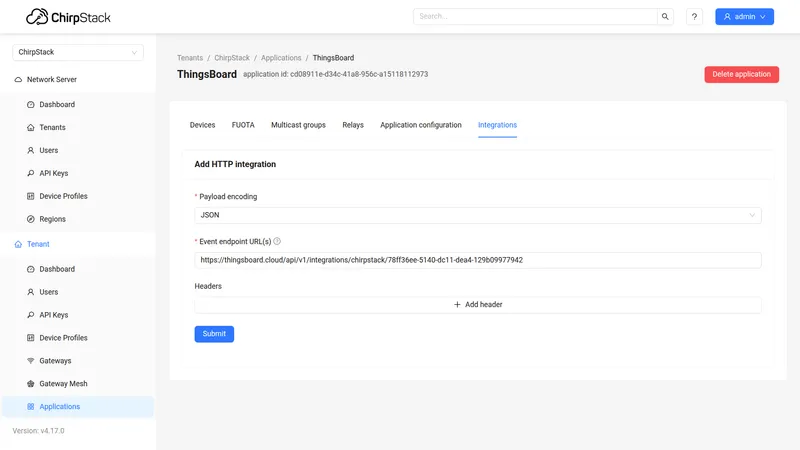Go to Tenants breadcrumb link
This screenshot has height=450, width=800.
pos(190,58)
